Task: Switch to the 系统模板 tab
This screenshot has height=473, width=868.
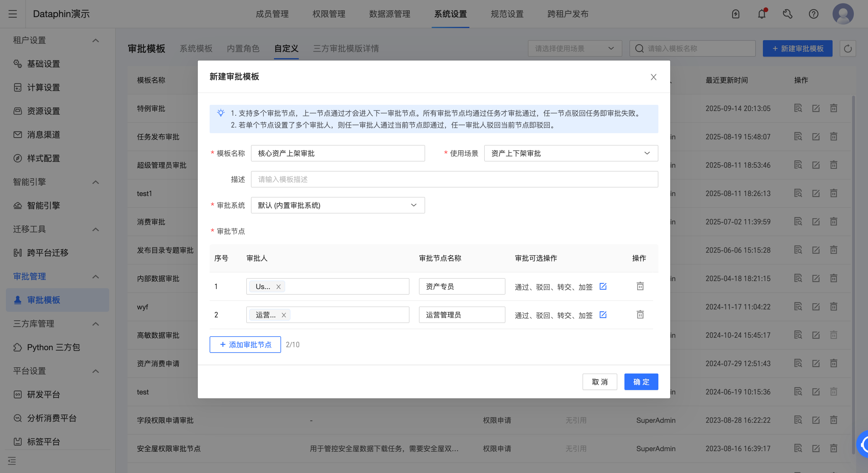Action: point(196,48)
